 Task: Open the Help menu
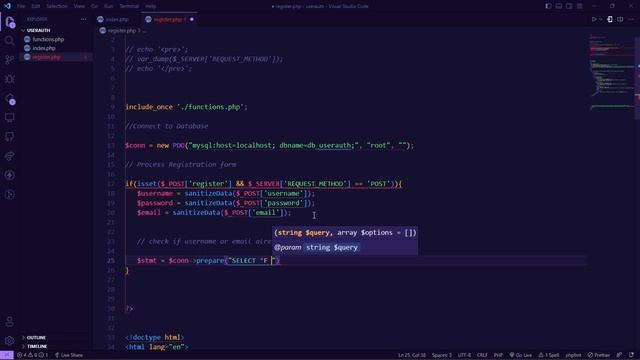point(151,6)
